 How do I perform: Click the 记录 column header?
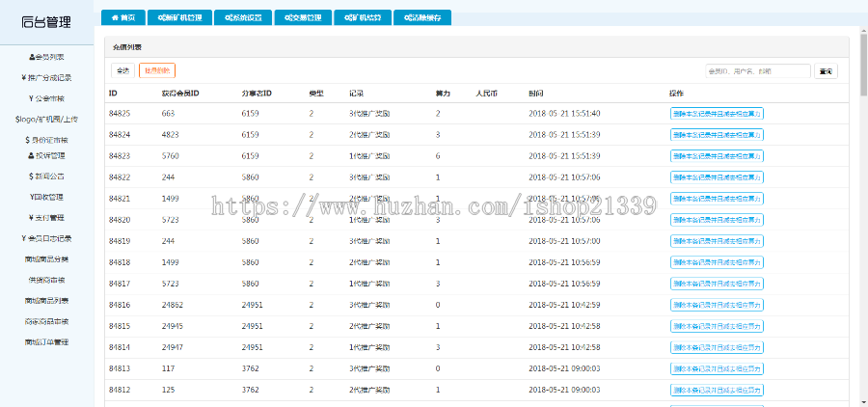point(357,94)
